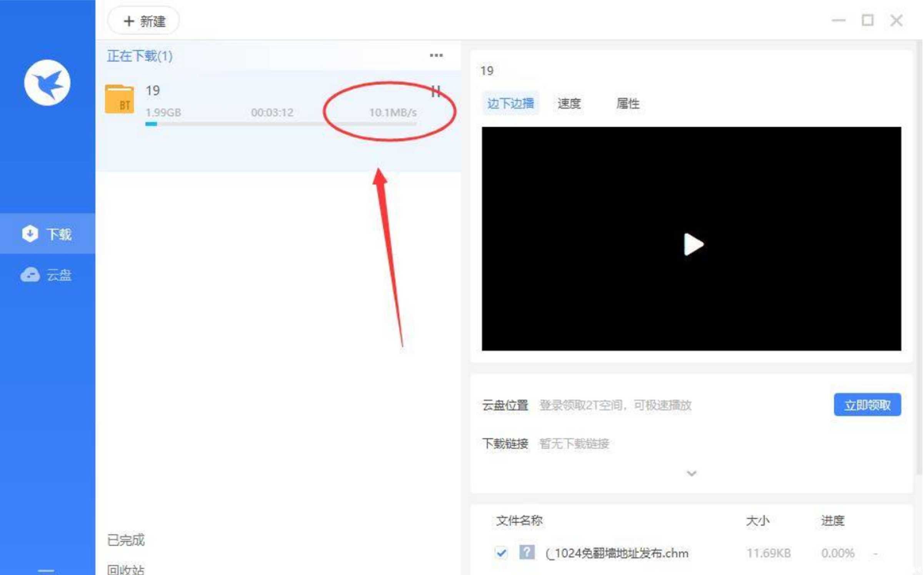The height and width of the screenshot is (575, 924).
Task: Select file name 1024免翻墙地址发布.chm
Action: pyautogui.click(x=617, y=553)
